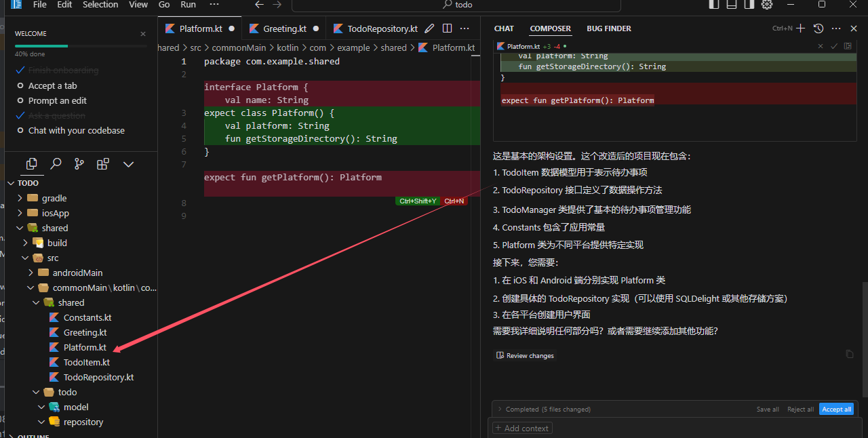Open composer history clock icon

[x=818, y=28]
